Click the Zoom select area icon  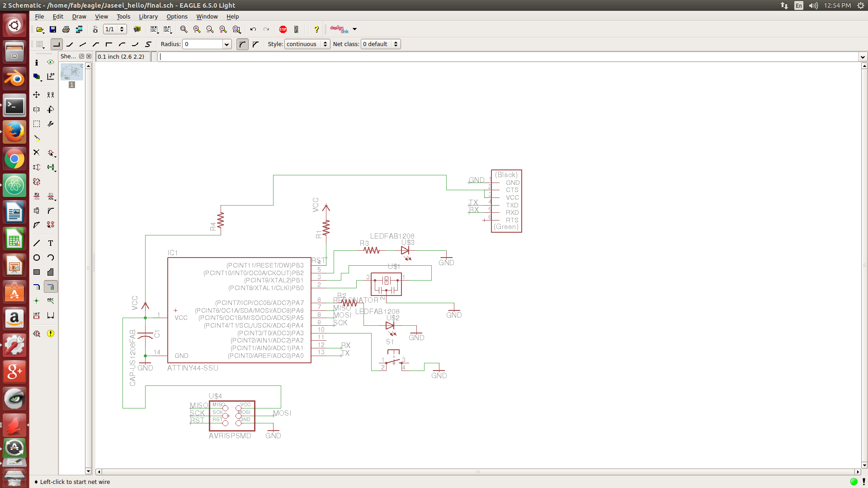pos(236,29)
